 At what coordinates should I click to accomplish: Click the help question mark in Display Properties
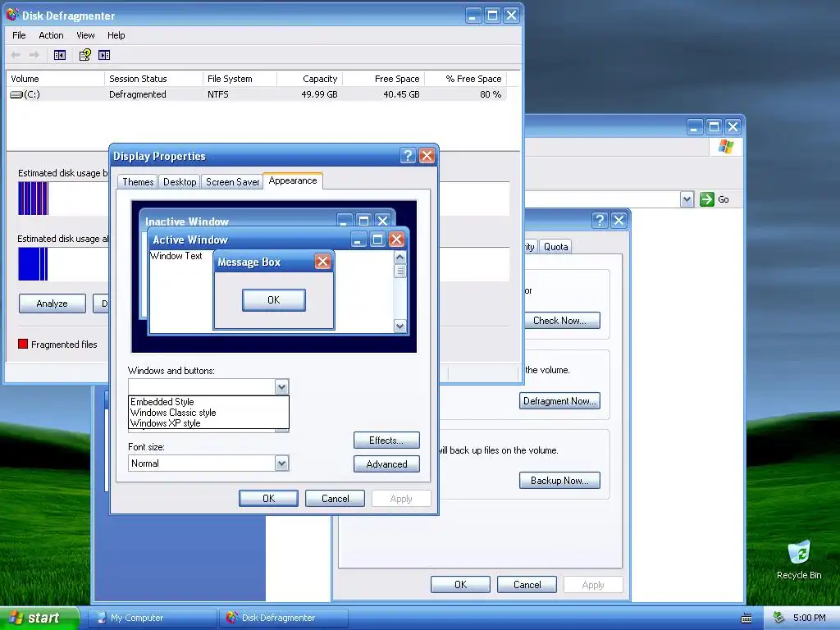coord(408,156)
